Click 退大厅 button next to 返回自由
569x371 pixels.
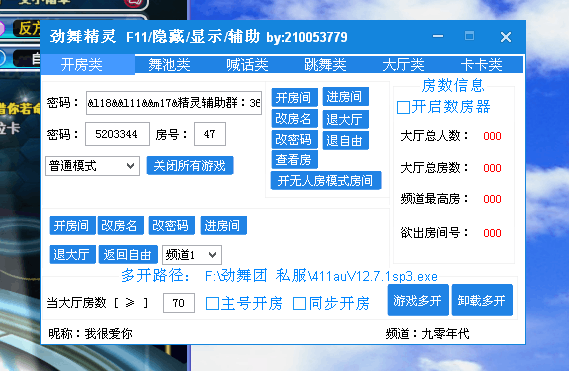(x=72, y=254)
